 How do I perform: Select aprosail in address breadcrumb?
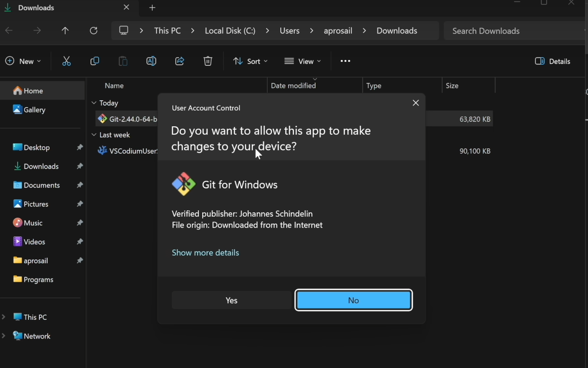pos(338,31)
